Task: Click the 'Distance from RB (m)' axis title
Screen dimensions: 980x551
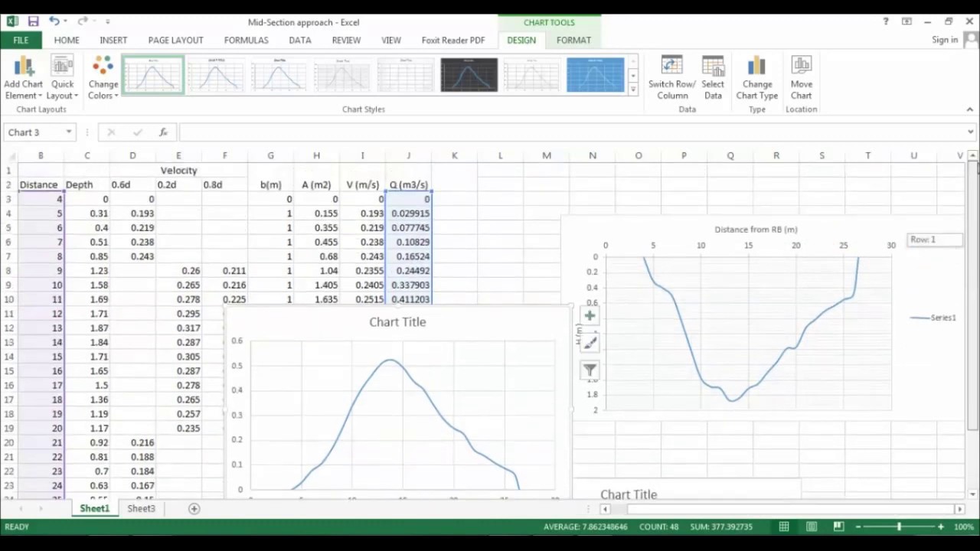Action: point(756,230)
